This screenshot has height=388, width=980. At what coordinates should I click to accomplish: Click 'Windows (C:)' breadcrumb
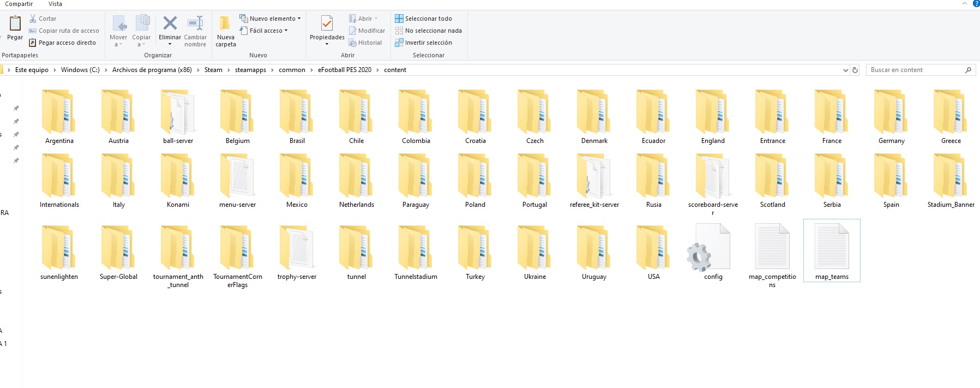tap(80, 70)
